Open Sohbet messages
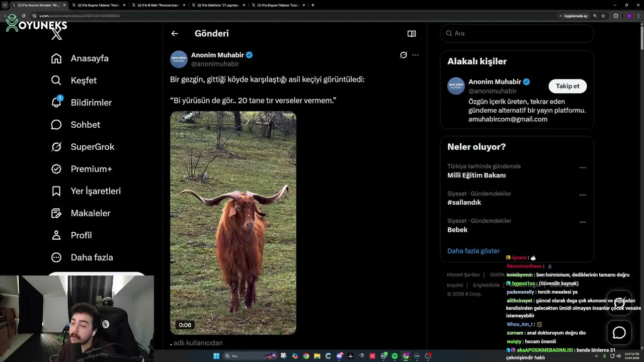 tap(75, 125)
